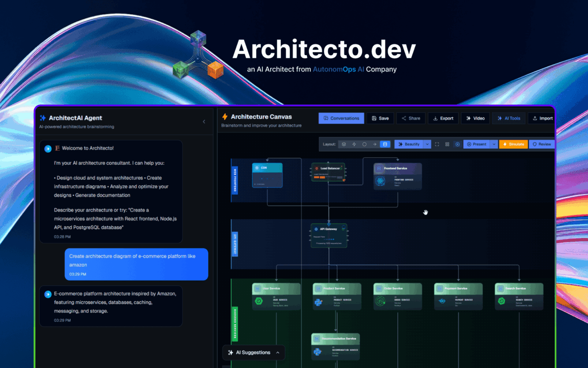The image size is (588, 368).
Task: Select the CDN node on canvas
Action: point(267,175)
